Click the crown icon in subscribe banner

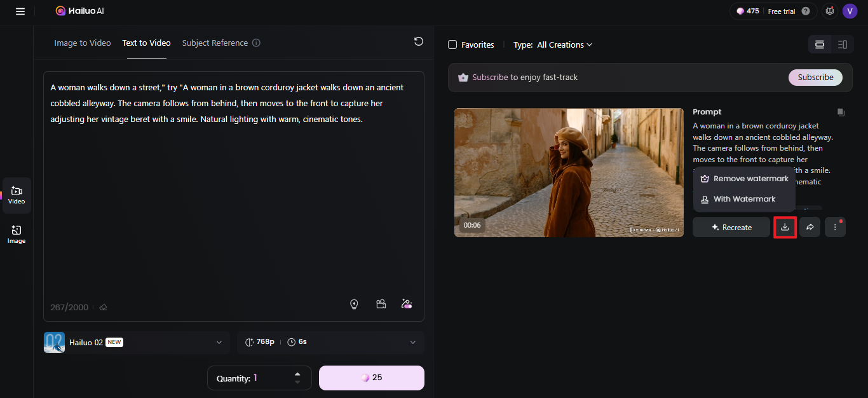(x=463, y=78)
